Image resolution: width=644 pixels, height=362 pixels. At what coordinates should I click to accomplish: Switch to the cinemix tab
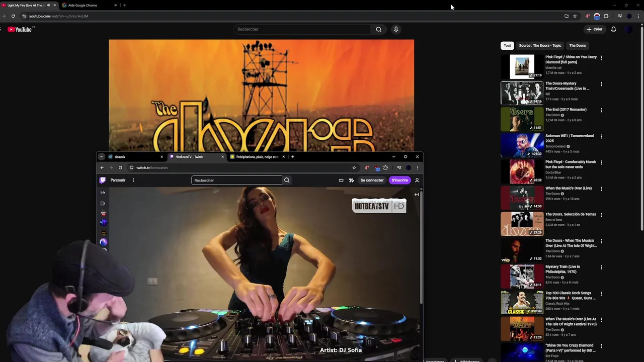pos(136,157)
